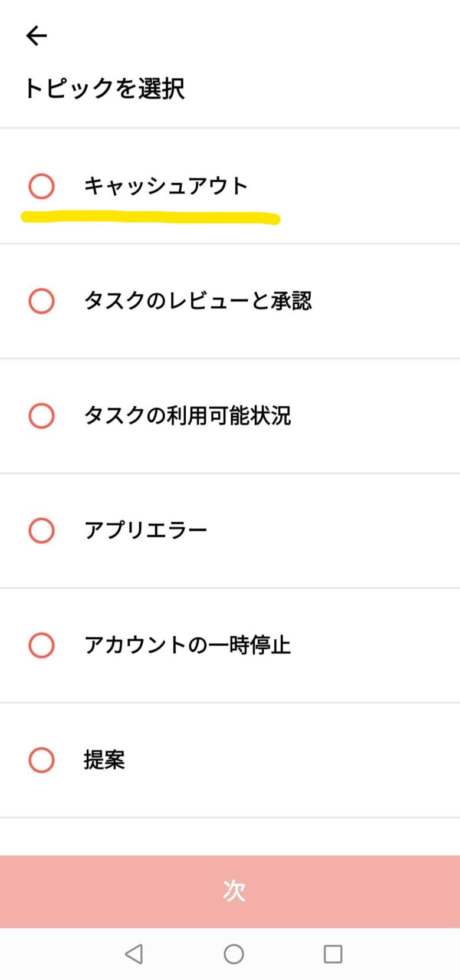The image size is (460, 980).
Task: Choose the 提案 radio circle
Action: [x=42, y=760]
